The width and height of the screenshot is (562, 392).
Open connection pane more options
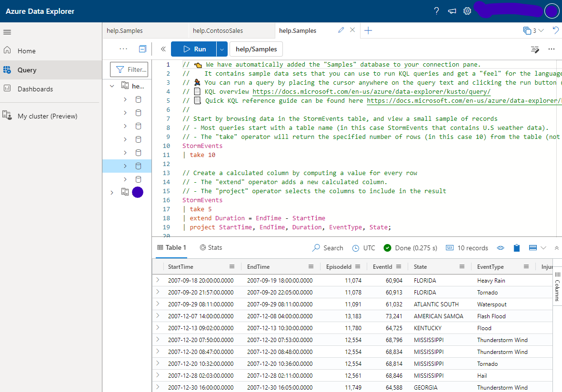coord(123,49)
